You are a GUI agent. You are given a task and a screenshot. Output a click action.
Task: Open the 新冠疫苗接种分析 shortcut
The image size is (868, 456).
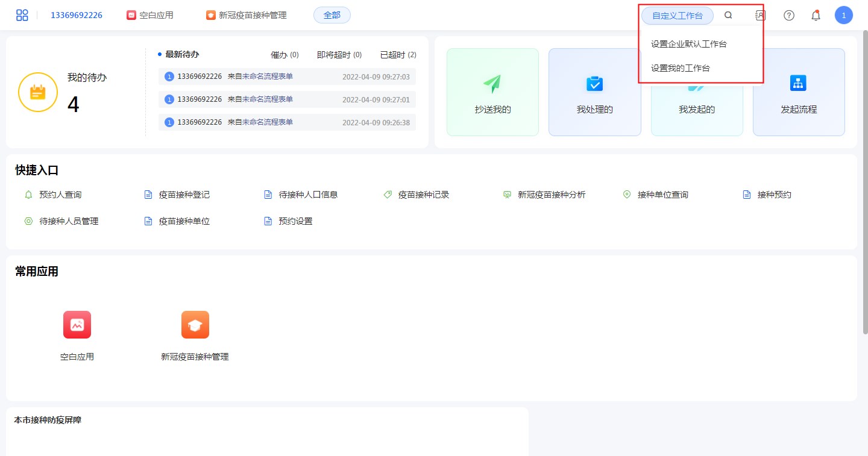click(551, 195)
